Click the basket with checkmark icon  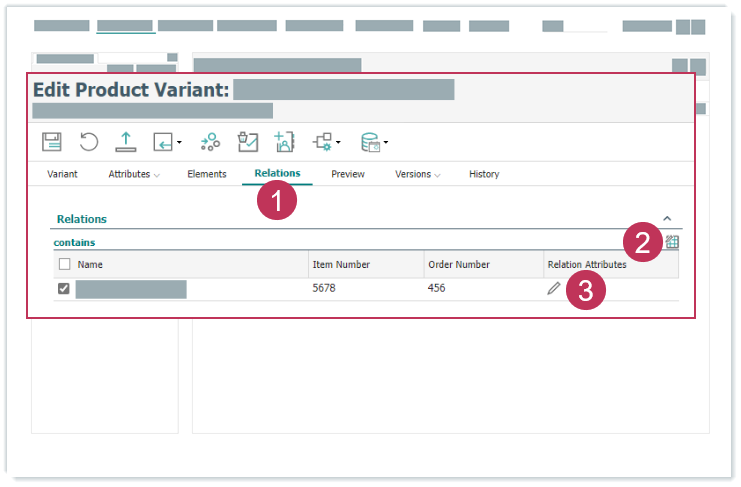(x=247, y=142)
